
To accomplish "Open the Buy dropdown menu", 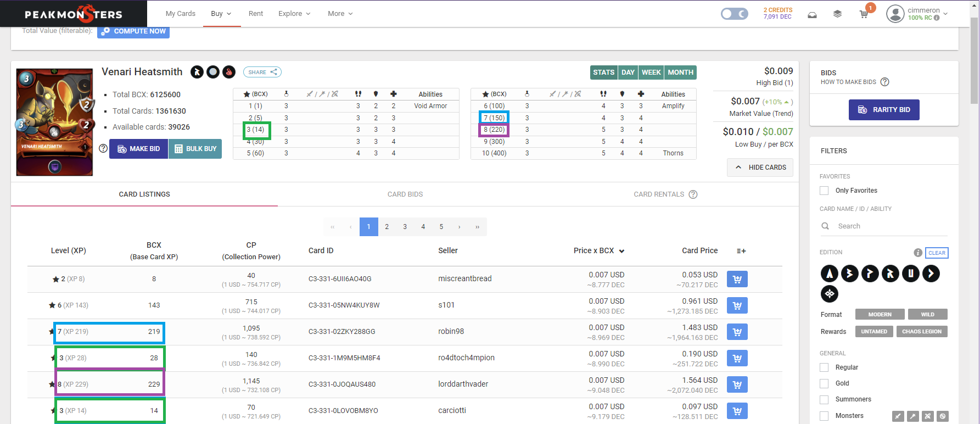I will coord(221,14).
